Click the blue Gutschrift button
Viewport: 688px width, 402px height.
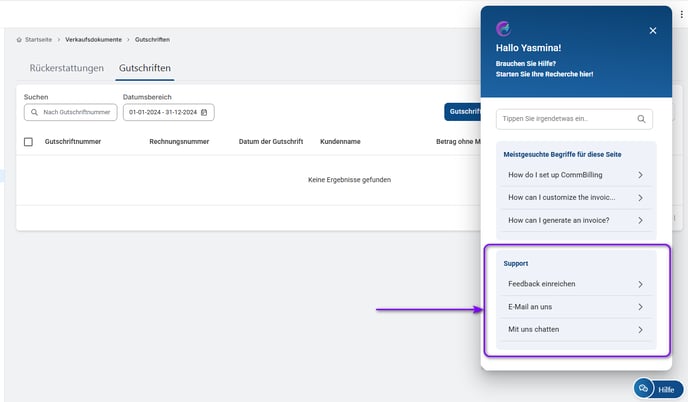pyautogui.click(x=461, y=112)
